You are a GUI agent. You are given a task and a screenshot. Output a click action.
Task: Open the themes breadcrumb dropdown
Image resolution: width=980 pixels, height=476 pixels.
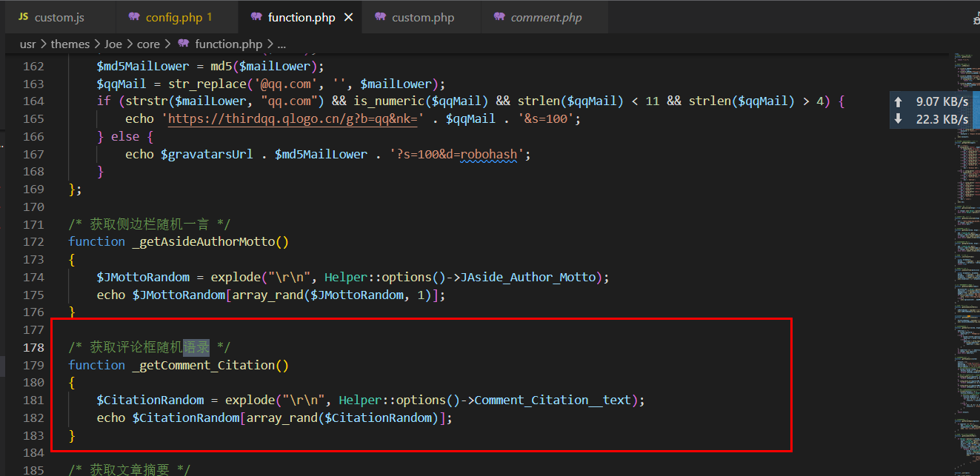click(70, 44)
